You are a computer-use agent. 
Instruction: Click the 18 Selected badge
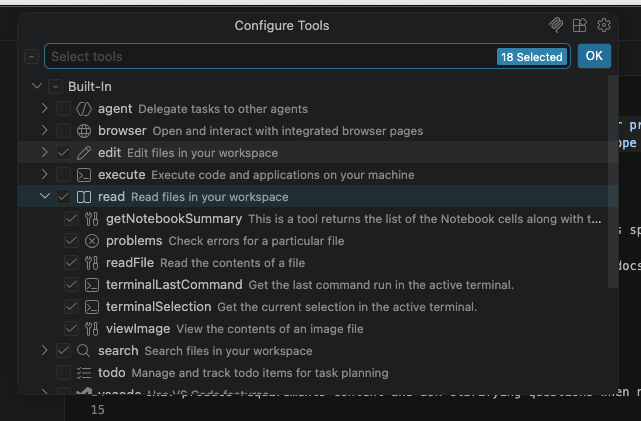pyautogui.click(x=531, y=57)
